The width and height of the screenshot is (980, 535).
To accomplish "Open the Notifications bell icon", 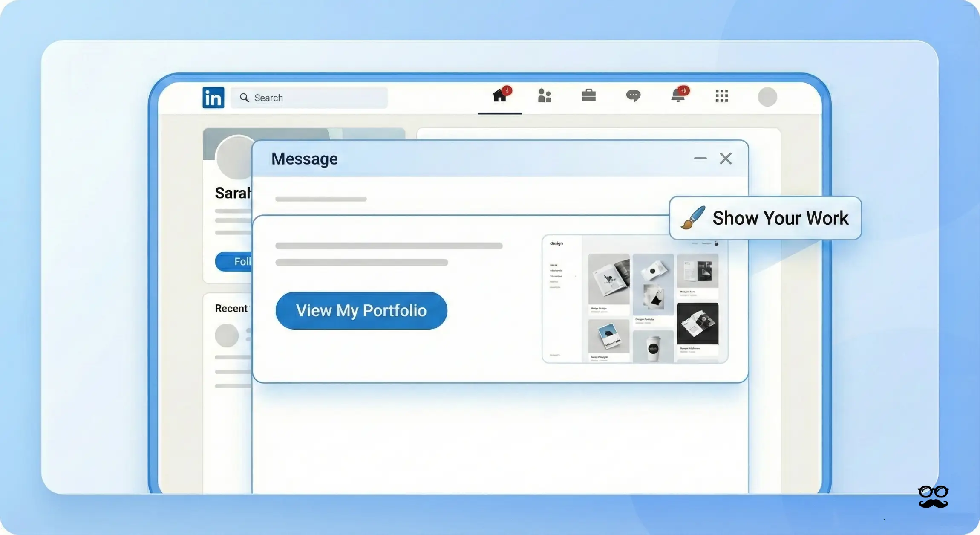I will 678,96.
